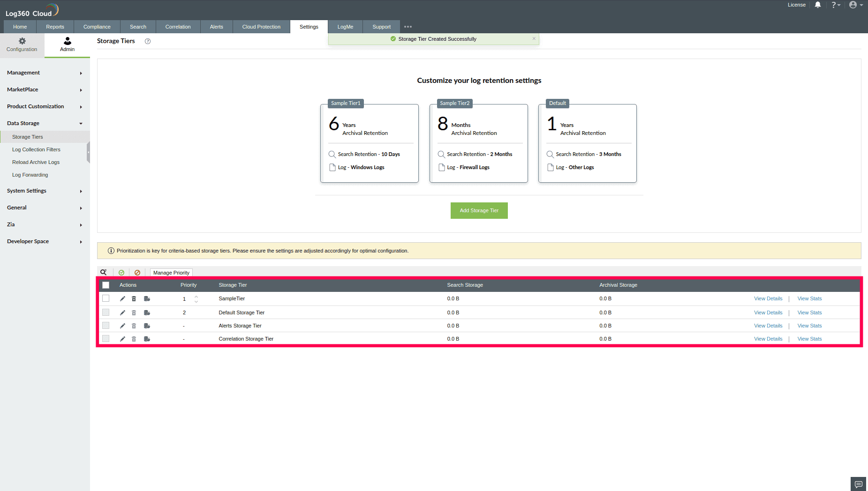Open View Details for Alerts Storage Tier
868x491 pixels.
768,325
